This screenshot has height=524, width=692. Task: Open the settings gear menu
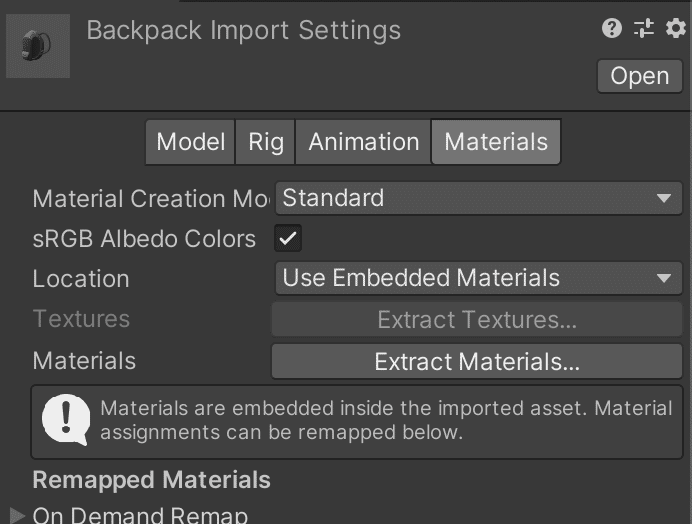click(x=675, y=29)
